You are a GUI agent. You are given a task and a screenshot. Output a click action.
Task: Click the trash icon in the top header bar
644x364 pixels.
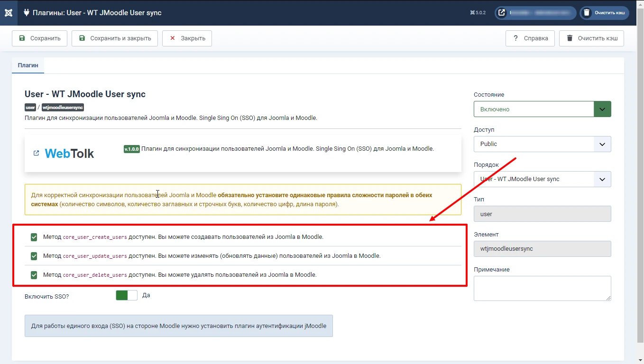(x=587, y=13)
